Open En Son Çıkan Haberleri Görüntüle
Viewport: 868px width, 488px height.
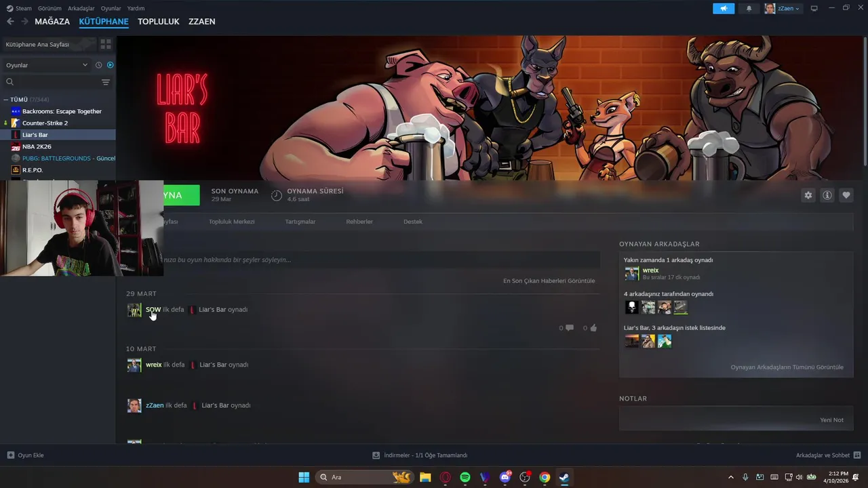tap(549, 281)
